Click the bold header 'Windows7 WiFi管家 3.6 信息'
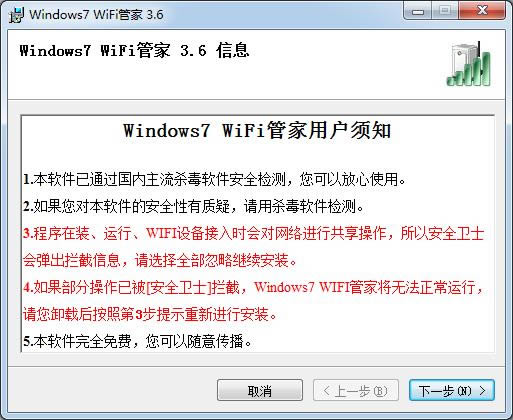This screenshot has width=513, height=420. [134, 51]
